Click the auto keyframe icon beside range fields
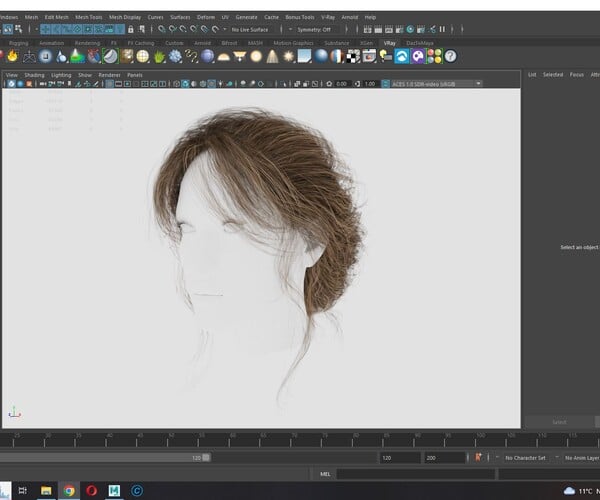The width and height of the screenshot is (600, 500). click(x=478, y=457)
